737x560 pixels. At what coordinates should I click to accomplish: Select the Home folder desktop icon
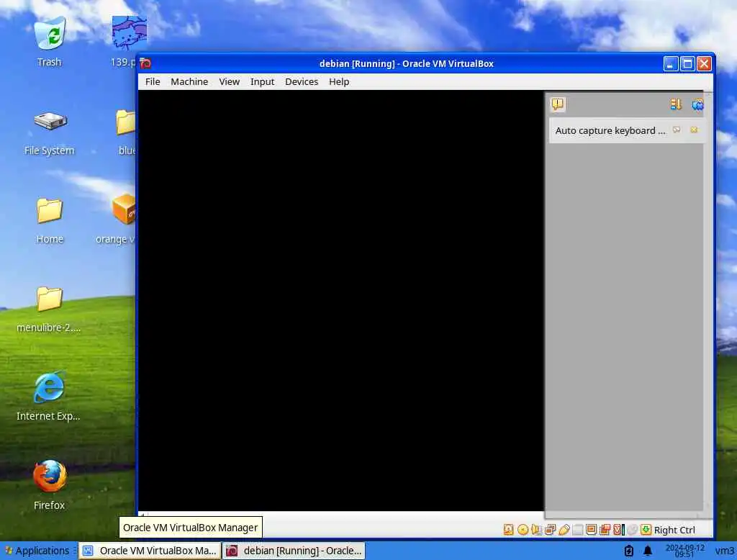(x=50, y=220)
